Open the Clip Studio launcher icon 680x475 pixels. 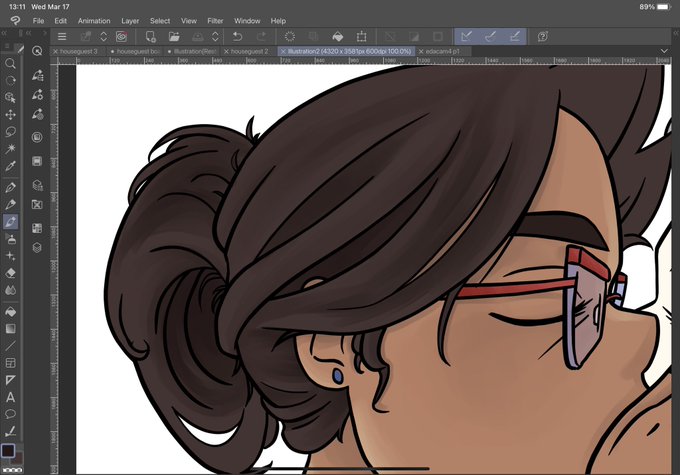122,36
